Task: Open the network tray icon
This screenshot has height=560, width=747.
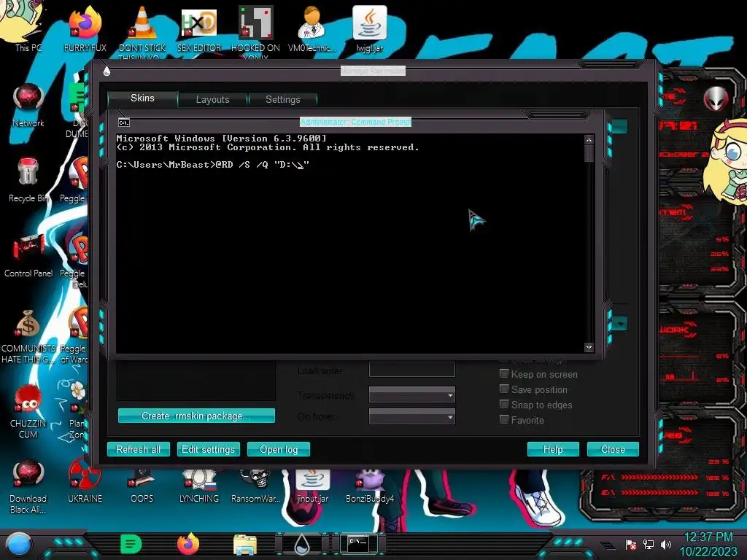Action: tap(648, 544)
